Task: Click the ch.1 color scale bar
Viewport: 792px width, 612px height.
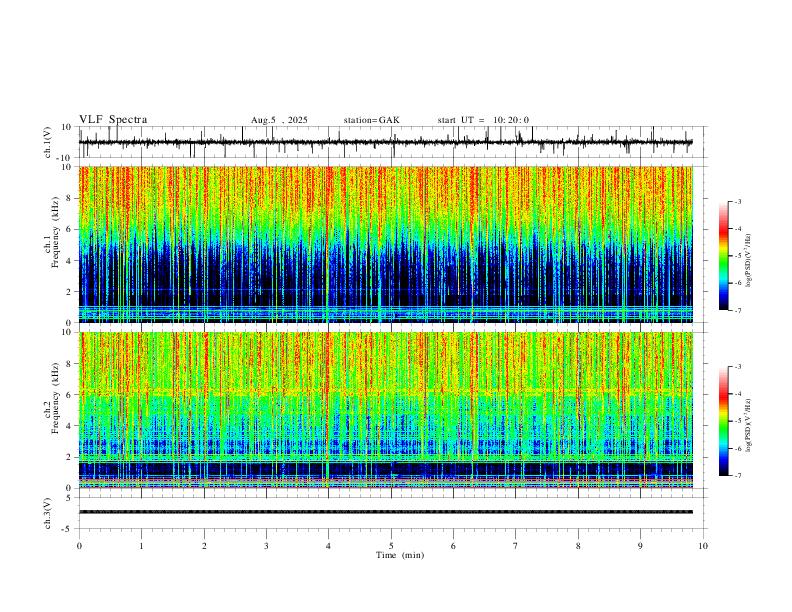Action: click(723, 256)
